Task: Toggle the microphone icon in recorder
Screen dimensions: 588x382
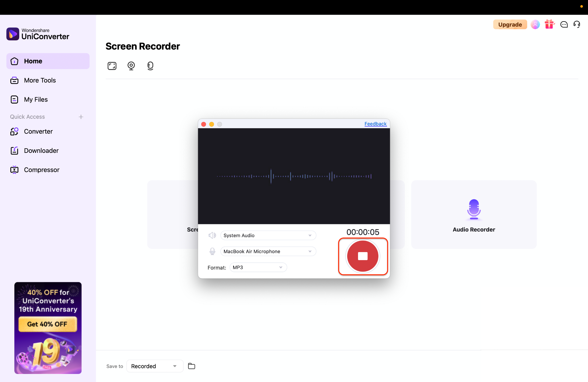Action: [x=212, y=252]
